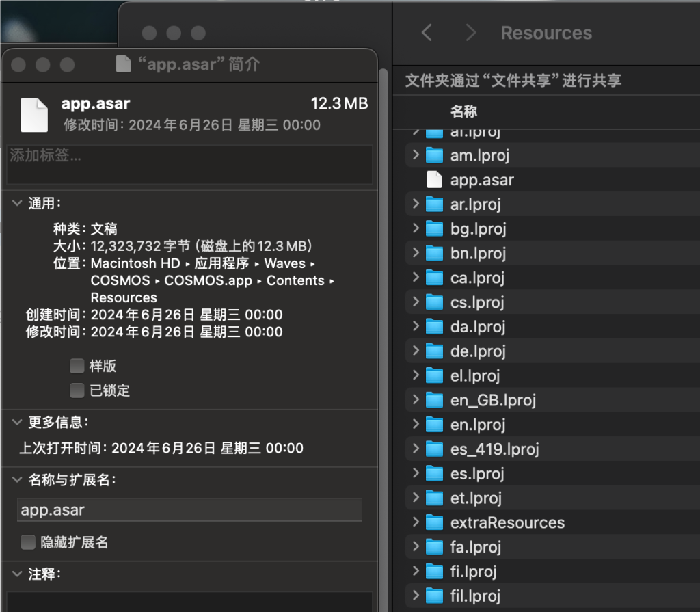
Task: Click the app.asar file icon in list
Action: (434, 180)
